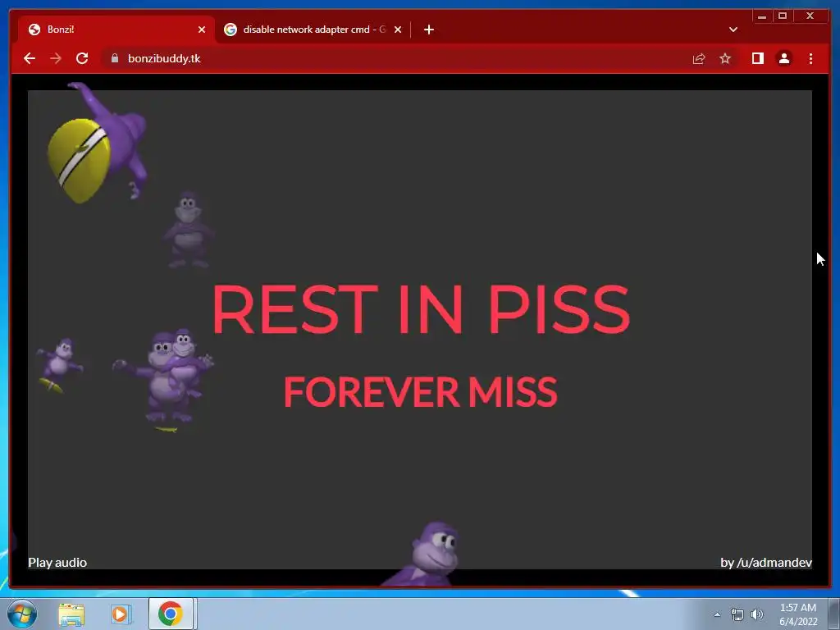Open a new tab with plus button
The width and height of the screenshot is (840, 630).
428,30
